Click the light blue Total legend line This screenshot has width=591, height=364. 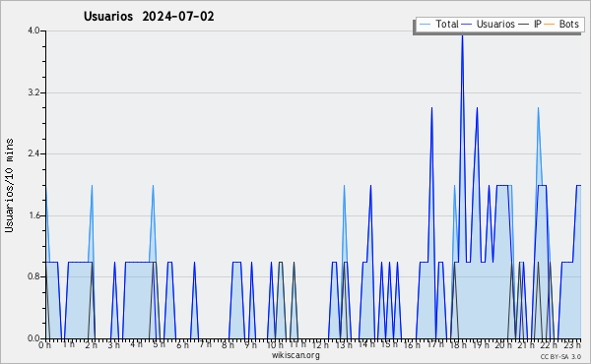pyautogui.click(x=426, y=25)
